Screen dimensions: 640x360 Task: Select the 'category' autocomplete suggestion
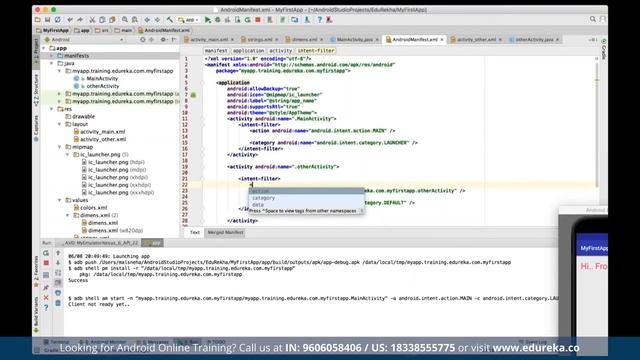[x=306, y=198]
